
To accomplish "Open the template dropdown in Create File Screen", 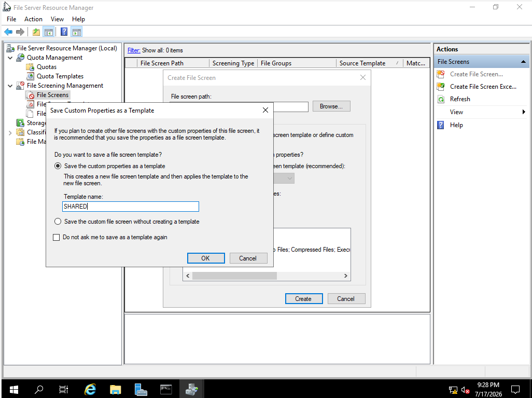I will pos(289,179).
